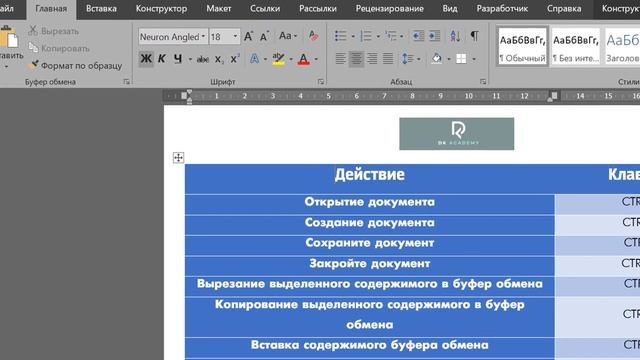640x360 pixels.
Task: Click the DK Academy logo image
Action: pos(456,134)
